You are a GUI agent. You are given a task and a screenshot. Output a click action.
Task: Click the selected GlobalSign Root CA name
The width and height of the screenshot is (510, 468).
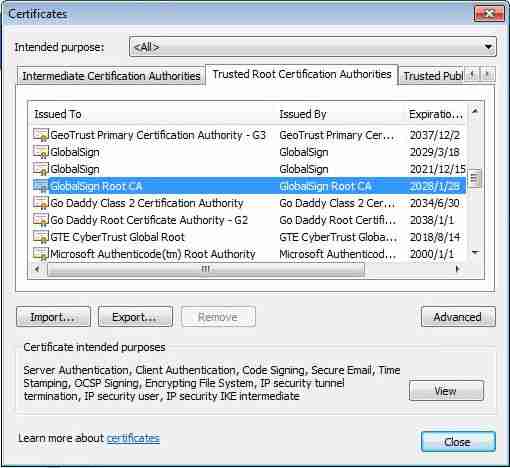[x=96, y=186]
